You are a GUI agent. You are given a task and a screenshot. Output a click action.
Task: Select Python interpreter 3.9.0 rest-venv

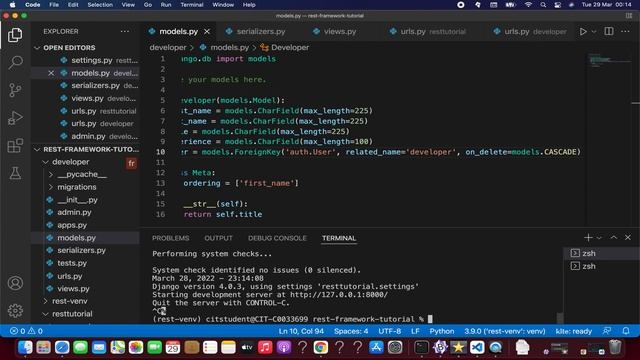pos(504,331)
